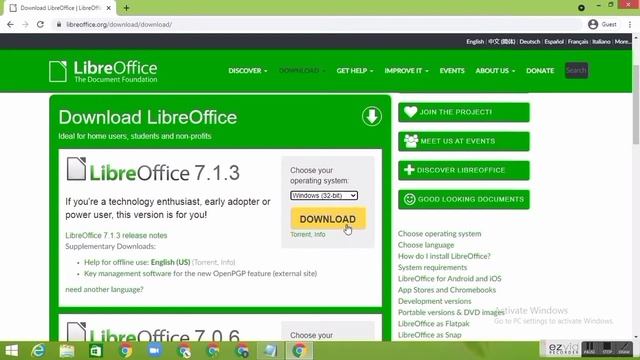Open the Events nav item

pyautogui.click(x=452, y=71)
